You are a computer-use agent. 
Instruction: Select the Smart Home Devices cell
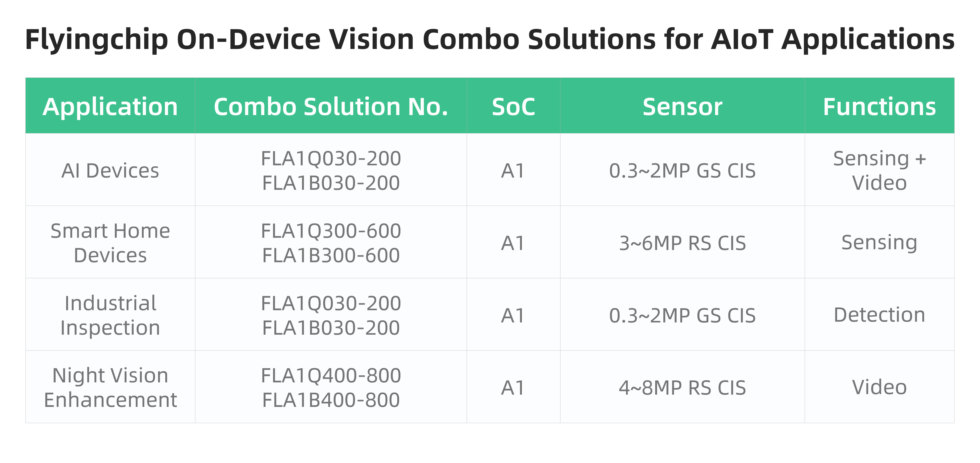(x=110, y=242)
